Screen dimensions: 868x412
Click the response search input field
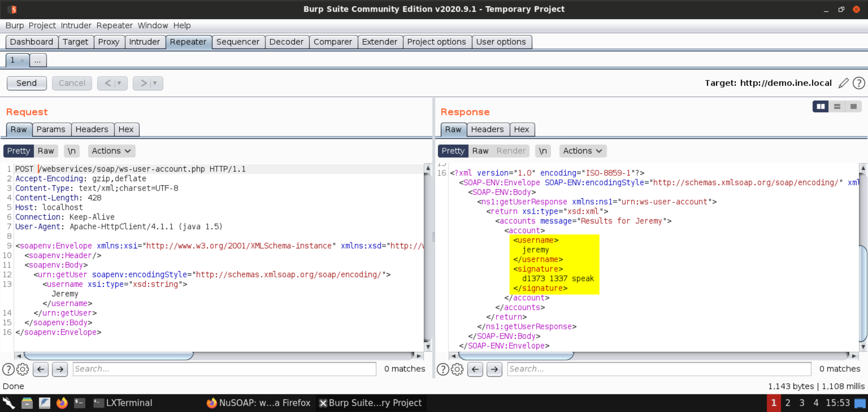pos(658,369)
